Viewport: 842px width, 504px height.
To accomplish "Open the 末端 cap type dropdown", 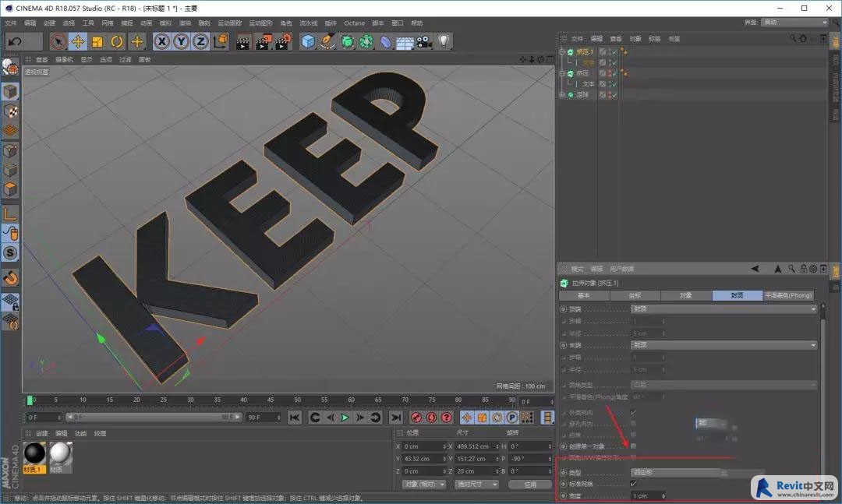I will (x=723, y=345).
